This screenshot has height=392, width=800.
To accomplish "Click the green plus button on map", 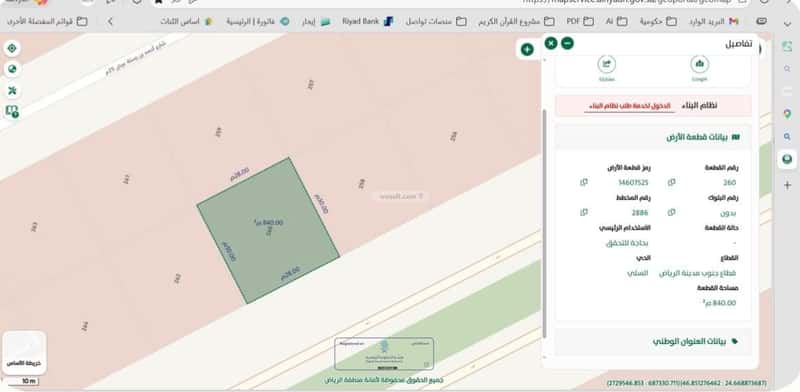I will (x=528, y=50).
